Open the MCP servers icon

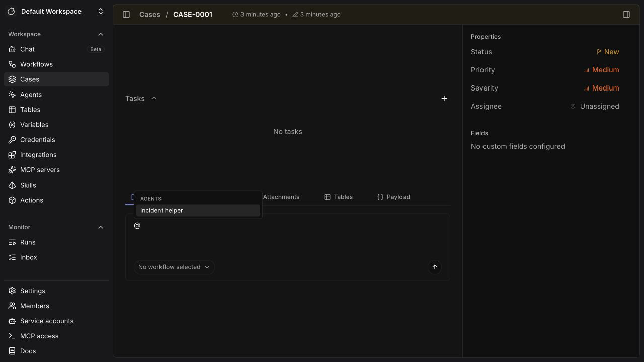12,170
